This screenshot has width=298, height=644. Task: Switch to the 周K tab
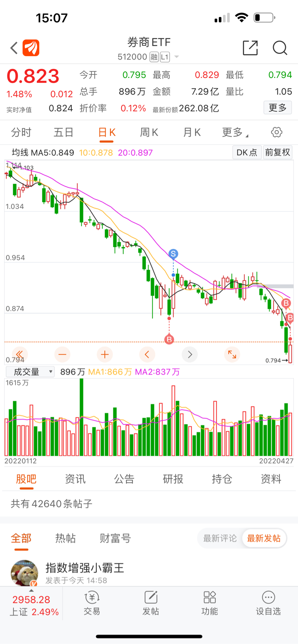tap(149, 133)
